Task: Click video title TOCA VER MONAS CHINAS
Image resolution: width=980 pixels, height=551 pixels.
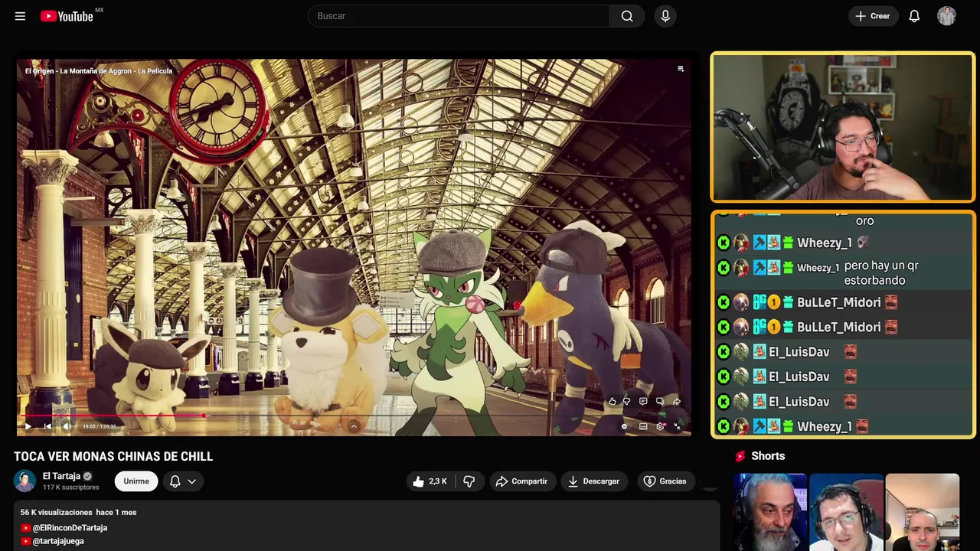Action: coord(113,457)
